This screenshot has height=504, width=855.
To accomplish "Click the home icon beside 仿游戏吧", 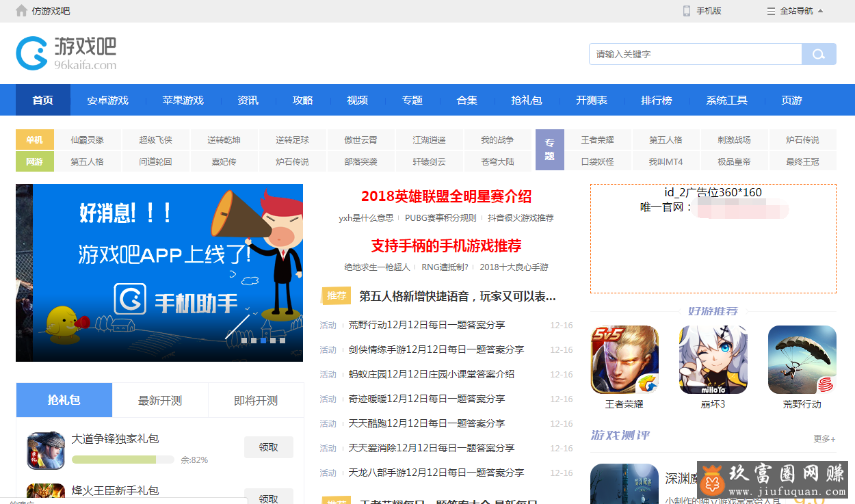I will (21, 10).
